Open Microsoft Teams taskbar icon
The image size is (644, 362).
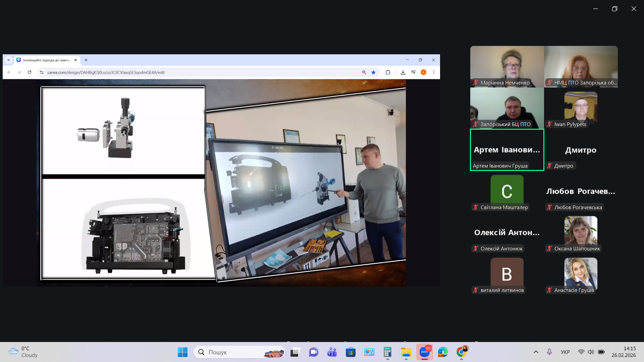click(x=332, y=352)
